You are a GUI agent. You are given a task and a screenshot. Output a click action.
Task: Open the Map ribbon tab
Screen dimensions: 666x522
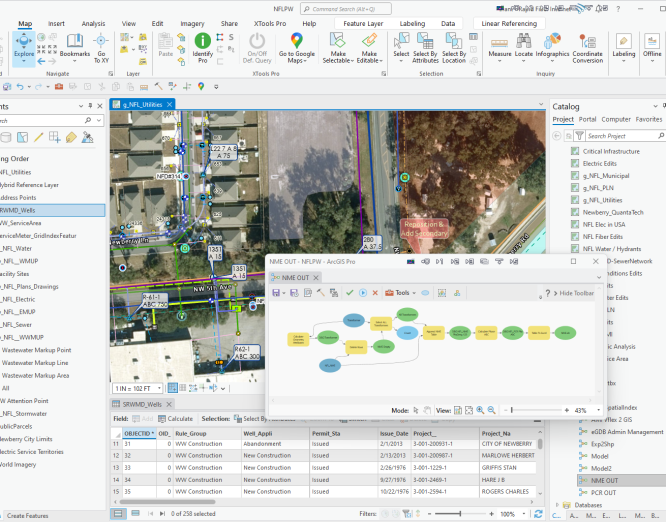tap(25, 24)
